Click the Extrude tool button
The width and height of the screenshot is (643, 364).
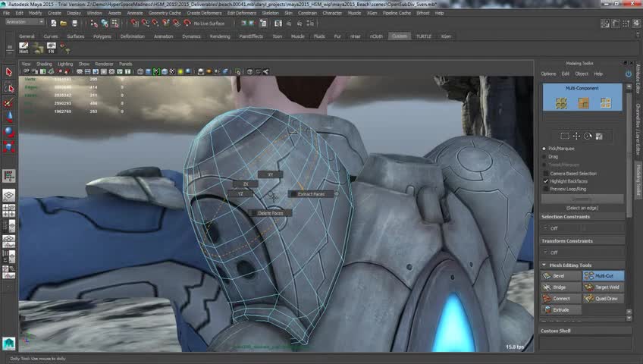[561, 310]
